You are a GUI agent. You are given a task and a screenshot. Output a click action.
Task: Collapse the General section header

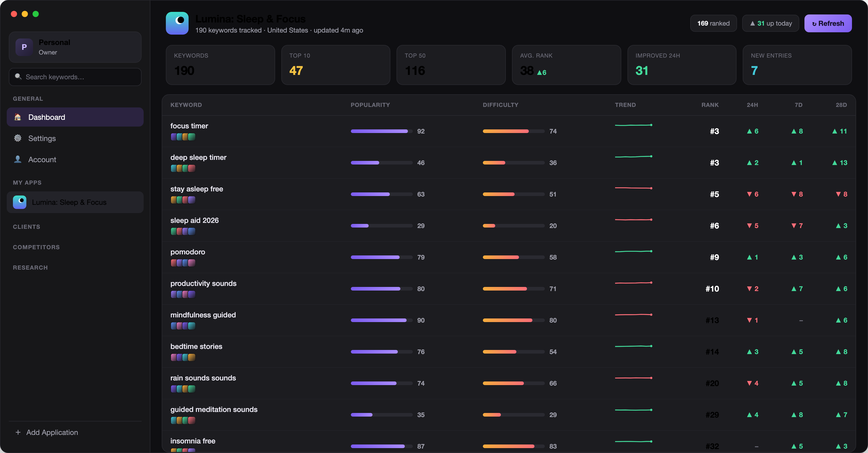(x=28, y=99)
